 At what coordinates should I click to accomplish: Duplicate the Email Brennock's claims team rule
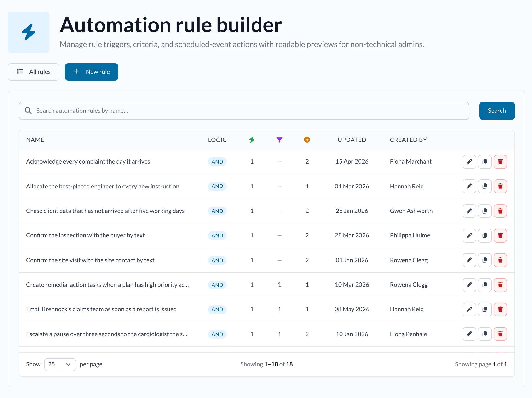tap(485, 309)
